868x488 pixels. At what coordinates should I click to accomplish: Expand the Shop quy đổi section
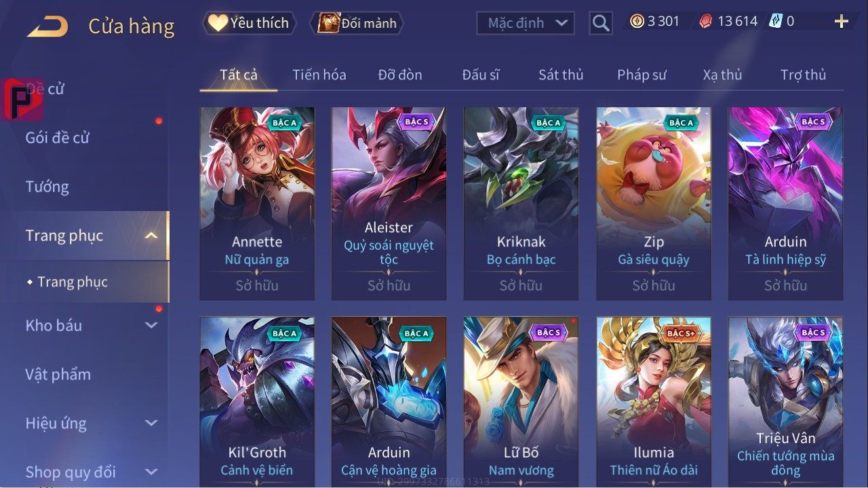[151, 472]
